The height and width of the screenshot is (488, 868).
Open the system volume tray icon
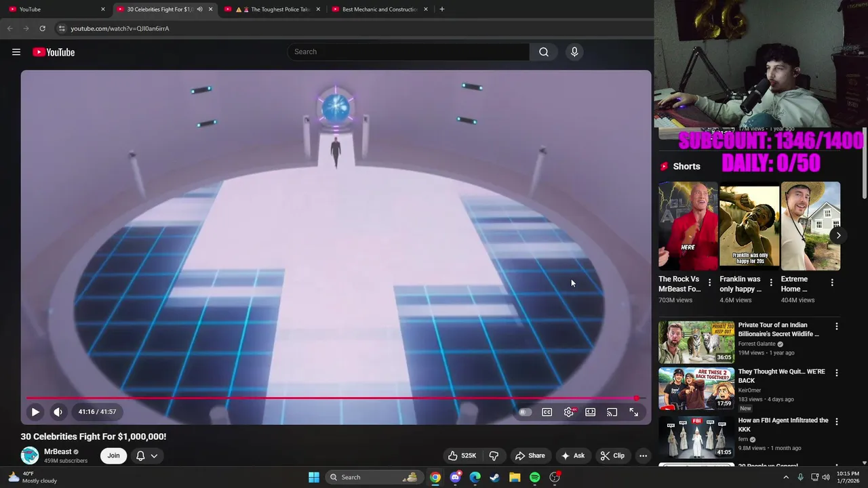(x=826, y=477)
